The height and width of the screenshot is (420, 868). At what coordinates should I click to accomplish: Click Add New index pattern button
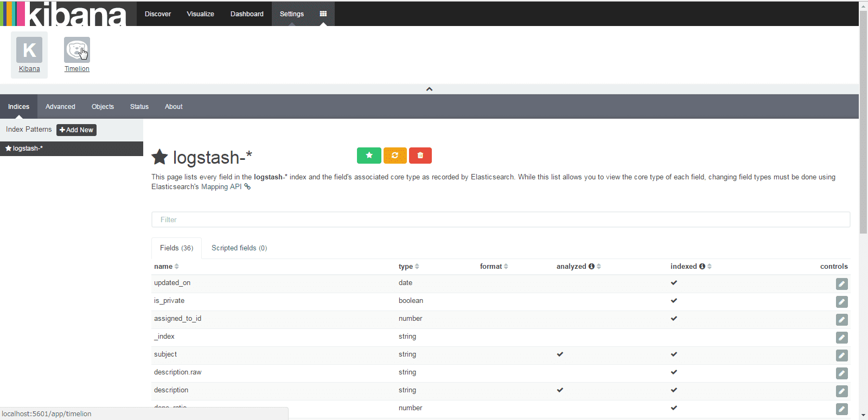tap(76, 130)
